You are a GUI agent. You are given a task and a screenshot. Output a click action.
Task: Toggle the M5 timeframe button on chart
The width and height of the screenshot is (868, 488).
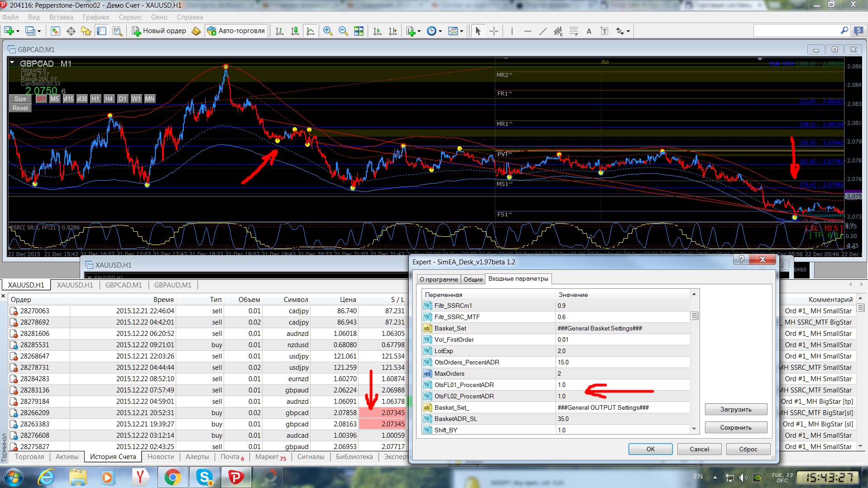pyautogui.click(x=55, y=99)
